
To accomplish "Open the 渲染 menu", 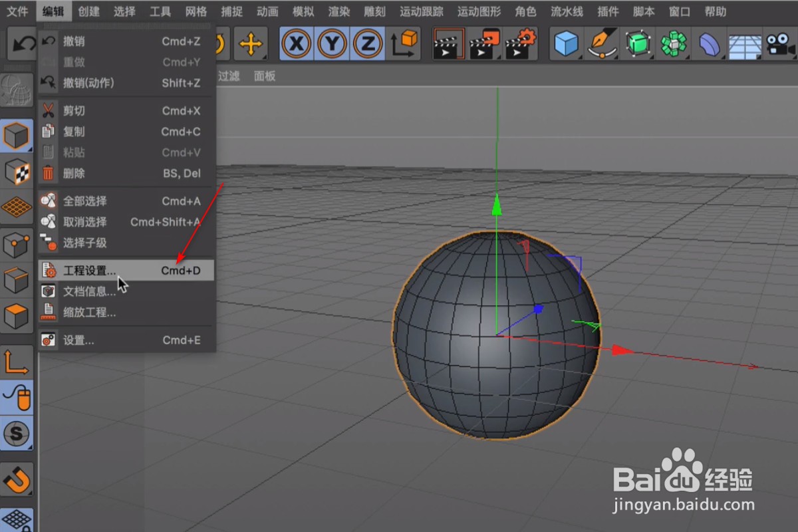I will (339, 11).
